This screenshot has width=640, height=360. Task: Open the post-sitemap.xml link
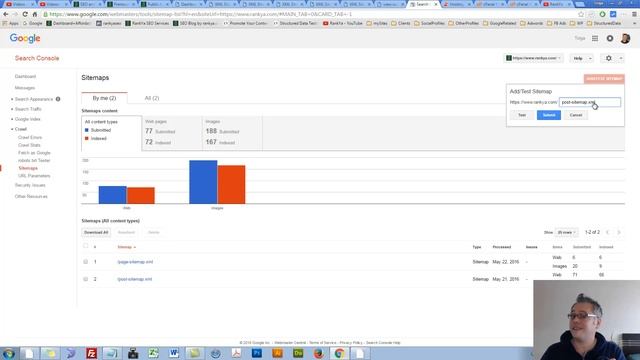[135, 279]
